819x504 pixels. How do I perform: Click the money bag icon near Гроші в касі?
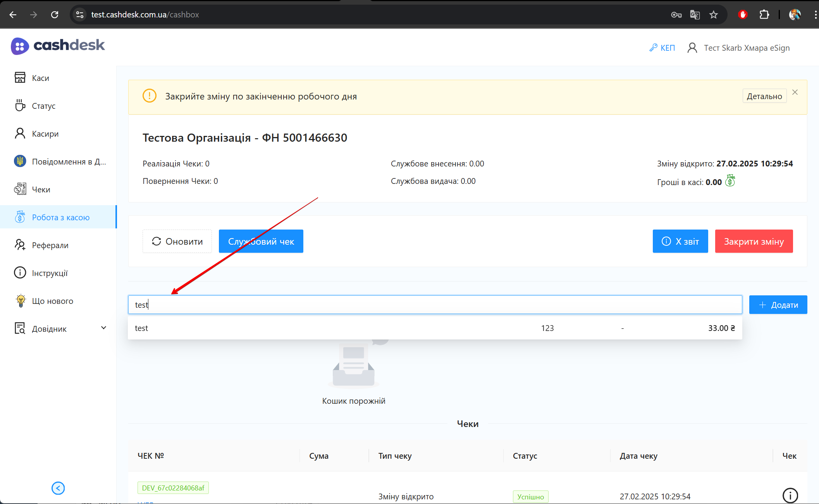click(730, 181)
